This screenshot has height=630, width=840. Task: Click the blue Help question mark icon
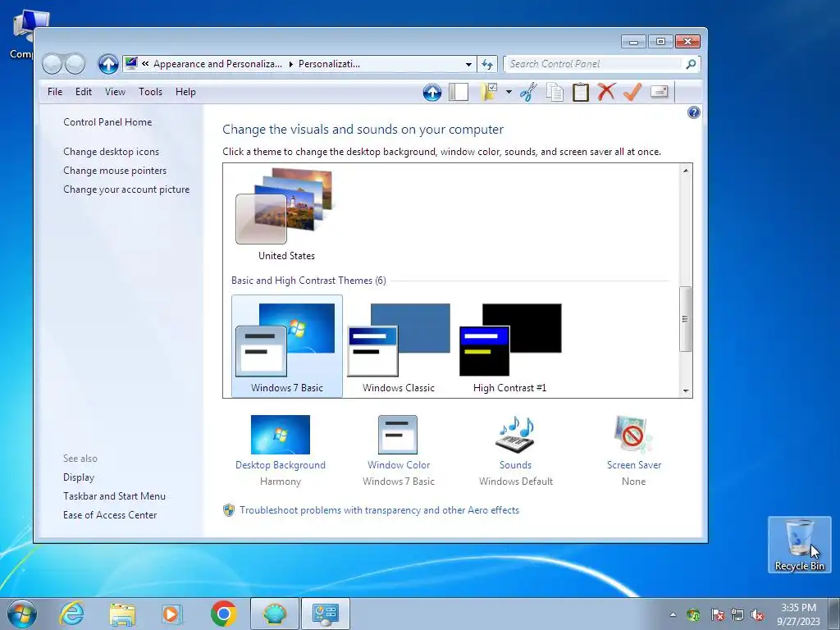coord(694,112)
